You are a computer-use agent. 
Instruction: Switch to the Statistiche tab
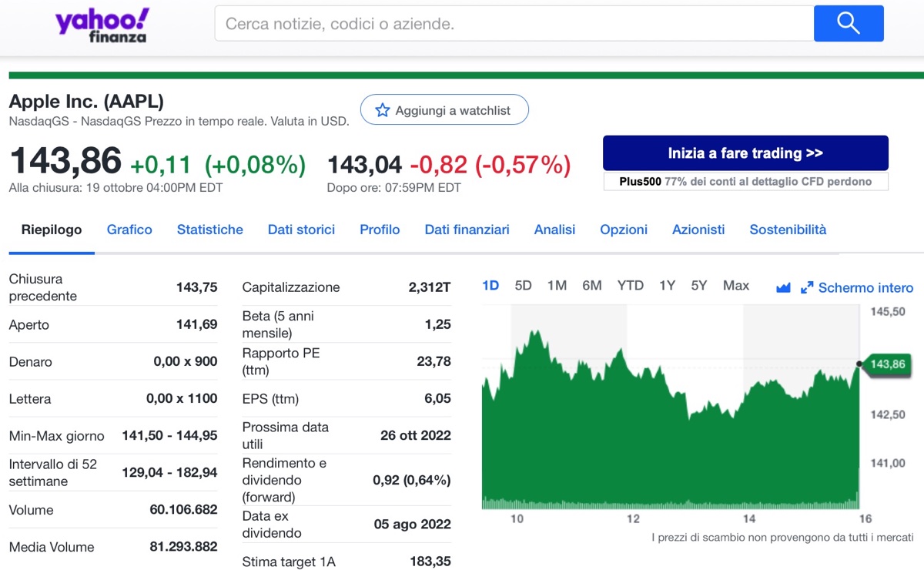[x=209, y=229]
